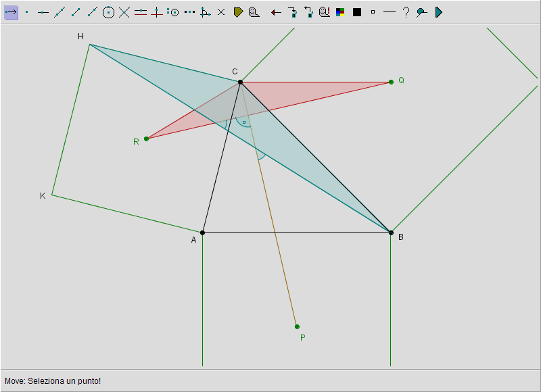Change the point type small square
This screenshot has height=392, width=541.
click(373, 12)
